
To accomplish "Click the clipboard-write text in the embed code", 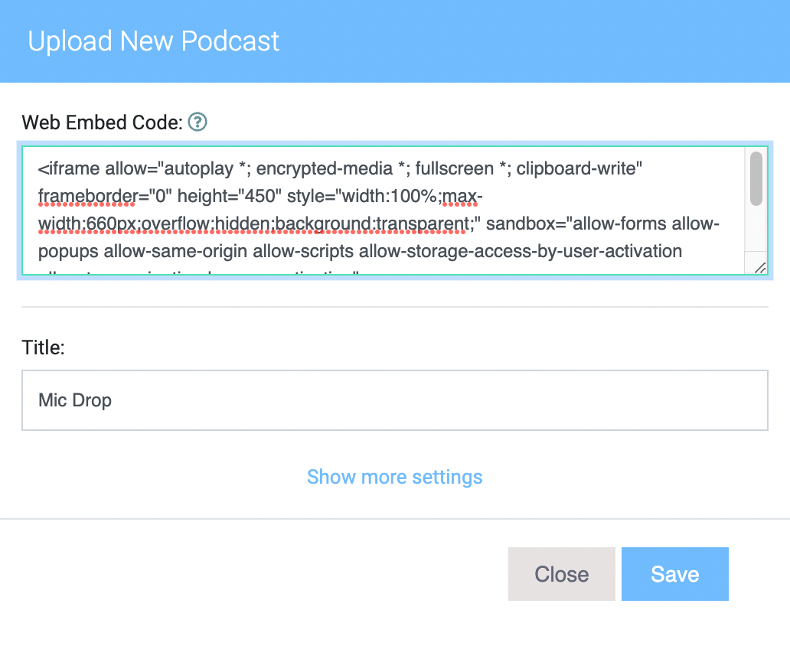I will click(579, 168).
